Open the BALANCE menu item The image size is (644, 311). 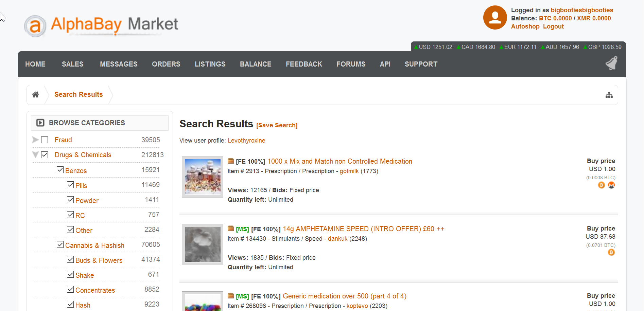click(256, 64)
